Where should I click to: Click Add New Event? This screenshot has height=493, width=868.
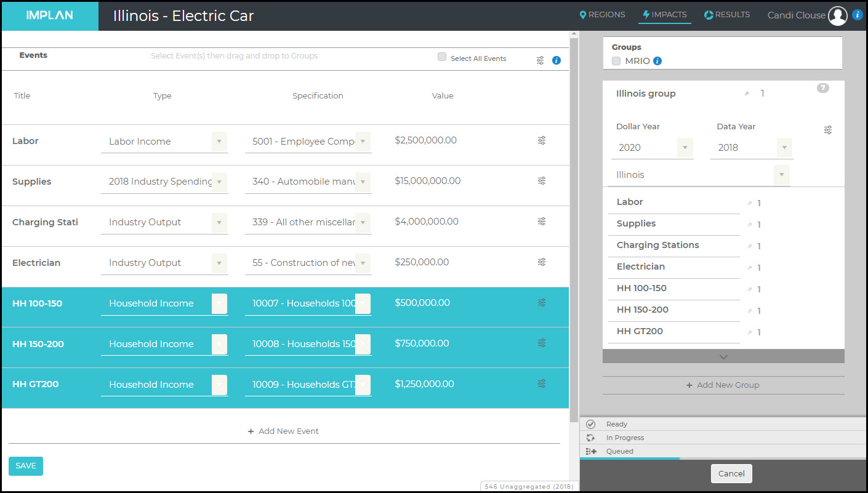(284, 431)
